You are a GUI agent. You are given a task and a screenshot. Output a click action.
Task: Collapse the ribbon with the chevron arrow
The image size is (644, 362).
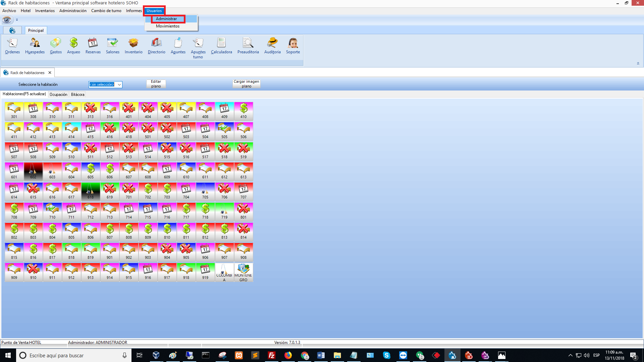[638, 63]
